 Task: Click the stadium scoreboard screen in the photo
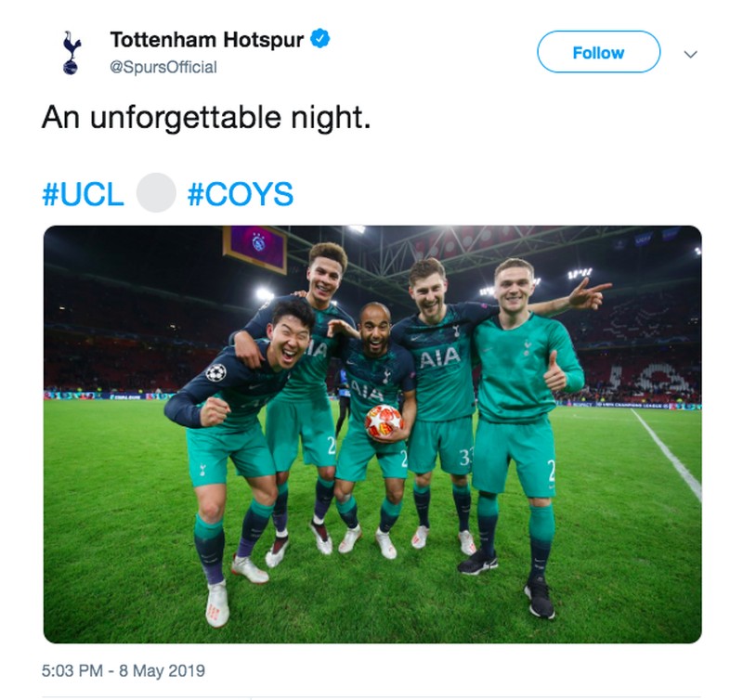(x=254, y=248)
